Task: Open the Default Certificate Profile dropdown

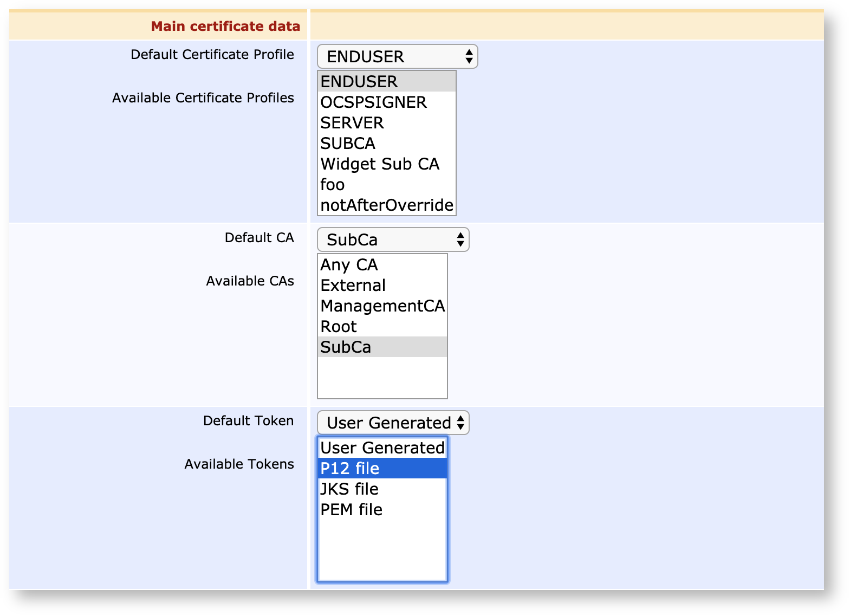Action: click(x=397, y=56)
